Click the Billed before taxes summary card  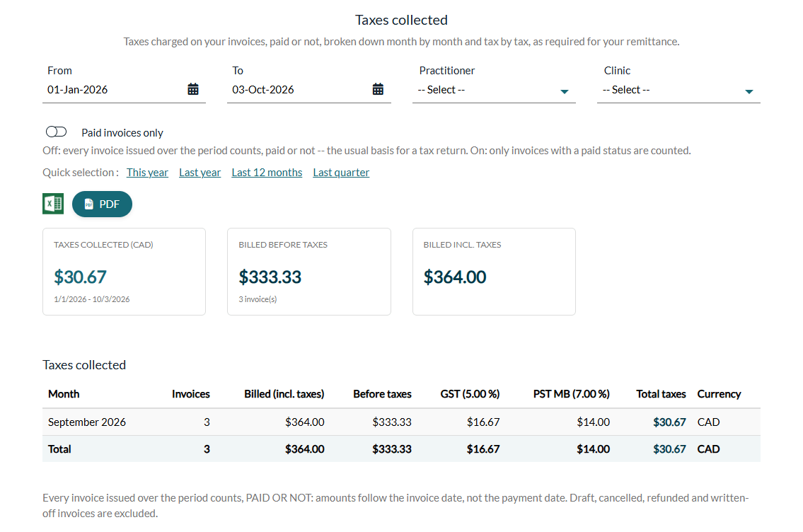click(308, 272)
